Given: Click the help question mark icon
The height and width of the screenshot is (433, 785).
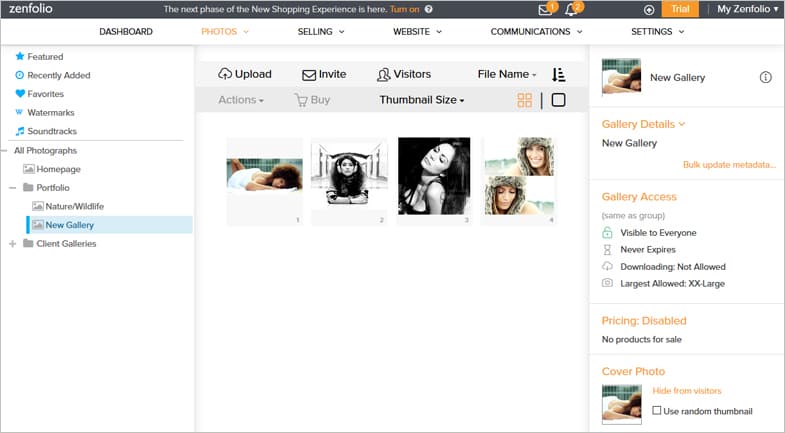Looking at the screenshot, I should click(429, 9).
